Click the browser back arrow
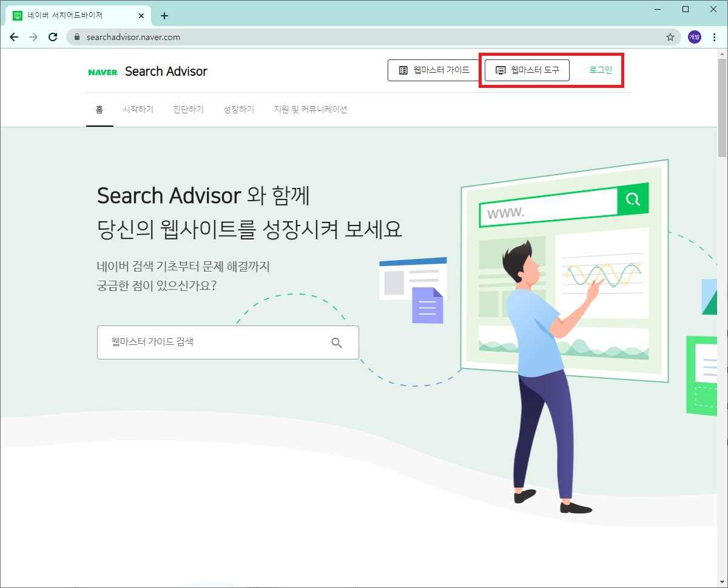The height and width of the screenshot is (588, 728). point(14,37)
